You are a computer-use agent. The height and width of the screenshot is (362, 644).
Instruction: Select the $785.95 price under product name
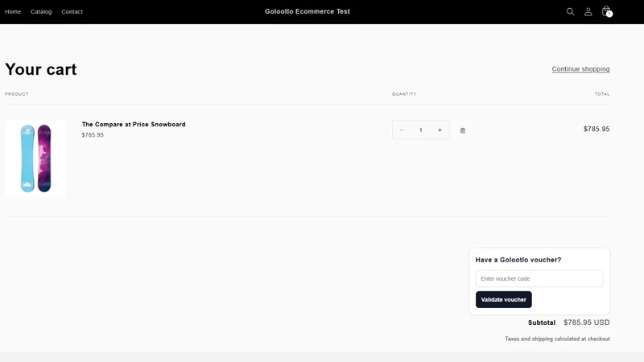93,135
